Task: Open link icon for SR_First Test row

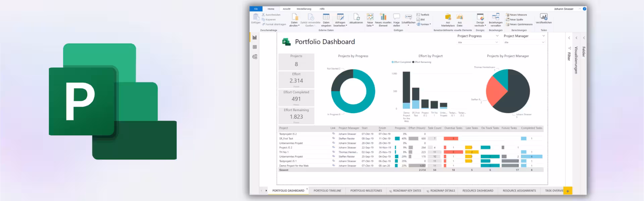Action: click(x=333, y=138)
